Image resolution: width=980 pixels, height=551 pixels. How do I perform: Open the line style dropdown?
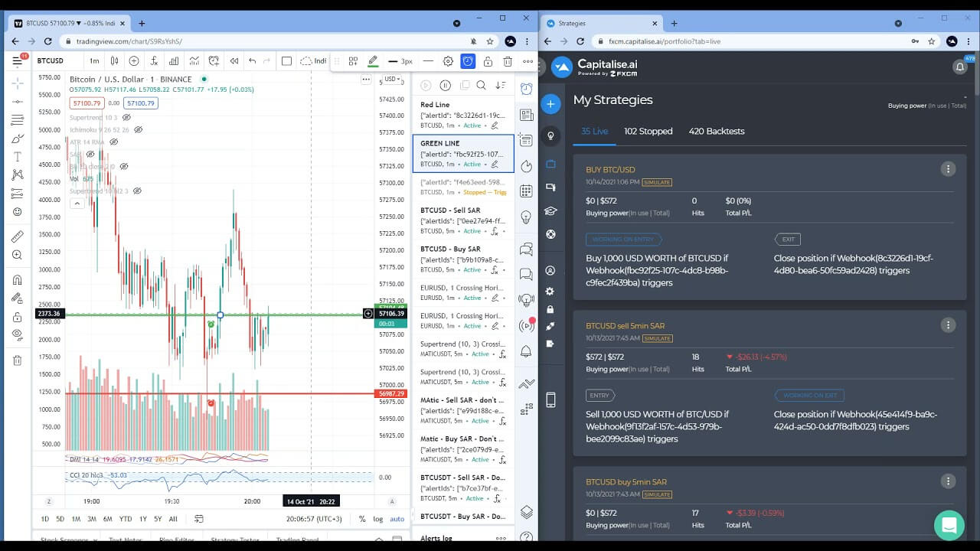tap(428, 61)
